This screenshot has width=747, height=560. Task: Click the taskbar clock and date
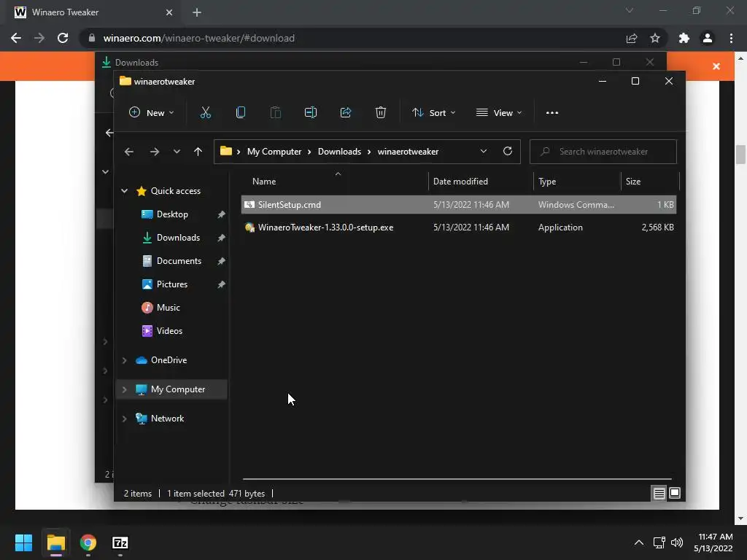(x=713, y=542)
